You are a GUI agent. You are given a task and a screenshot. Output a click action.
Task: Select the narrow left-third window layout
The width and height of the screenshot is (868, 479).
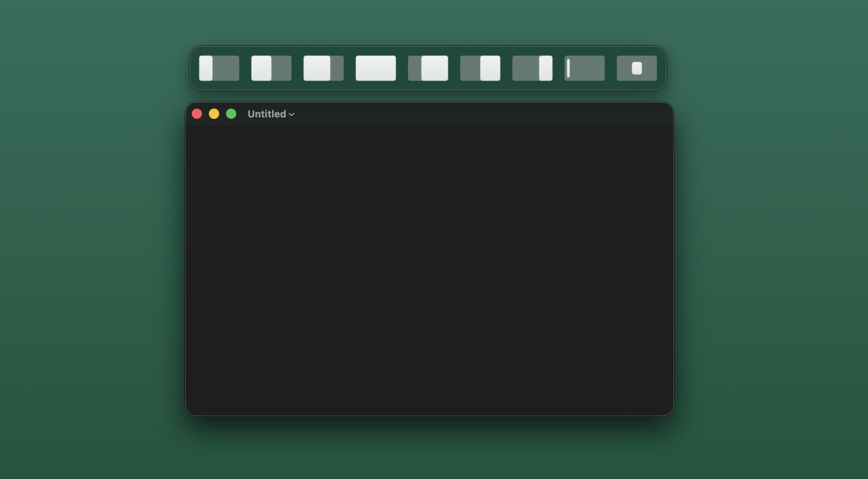tap(219, 68)
